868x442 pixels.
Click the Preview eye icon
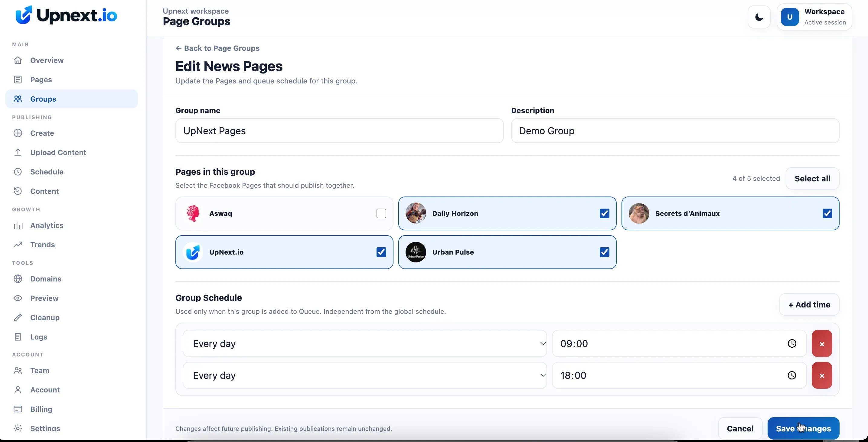[x=18, y=298]
